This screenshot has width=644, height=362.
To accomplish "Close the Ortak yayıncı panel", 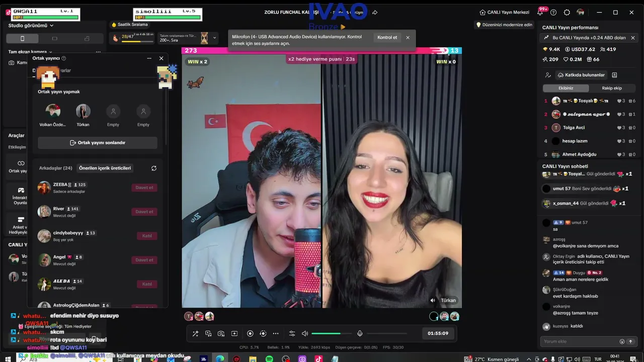I will [x=161, y=58].
